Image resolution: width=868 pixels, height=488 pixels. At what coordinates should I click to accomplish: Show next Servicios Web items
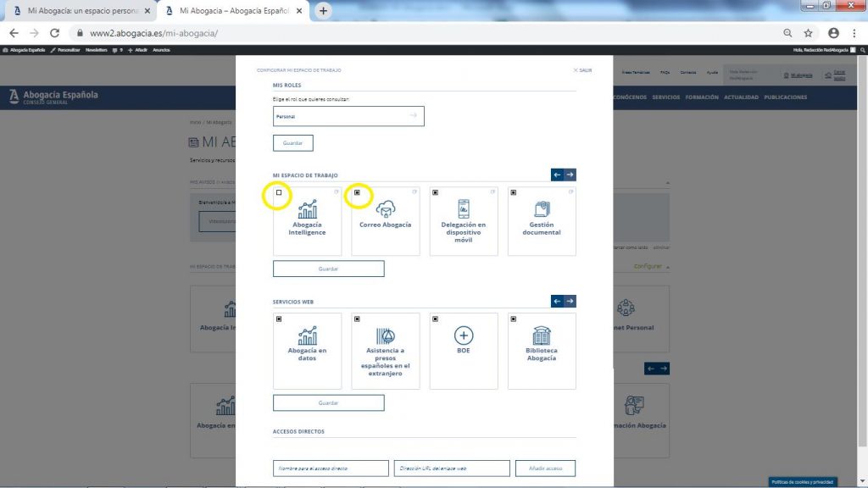[570, 301]
